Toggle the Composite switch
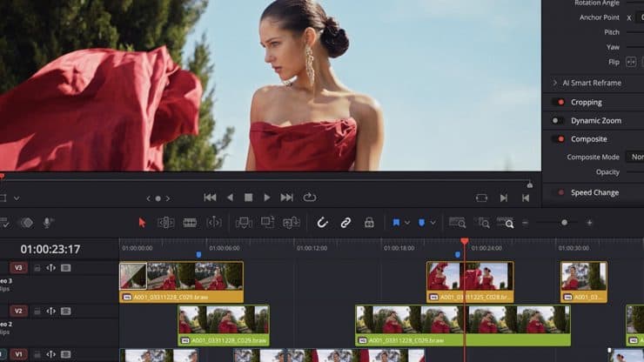644x362 pixels. point(559,139)
